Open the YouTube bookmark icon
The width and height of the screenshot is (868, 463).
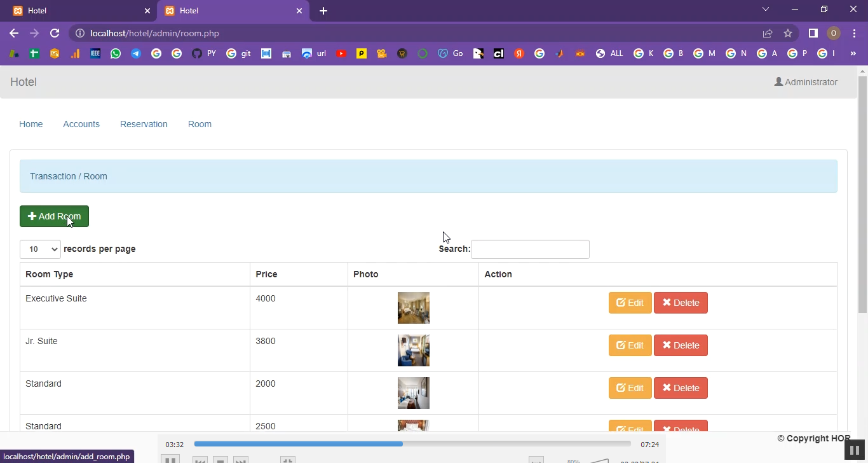tap(341, 53)
